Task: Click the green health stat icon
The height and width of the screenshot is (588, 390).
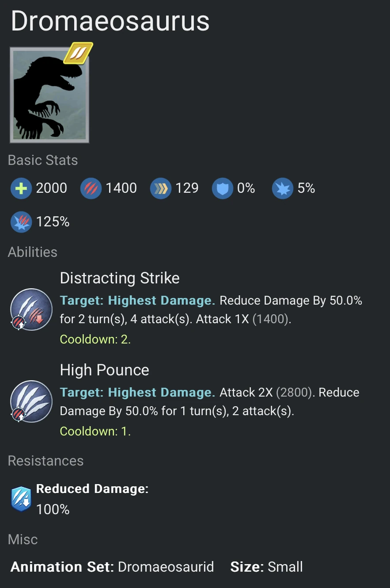Action: pyautogui.click(x=21, y=188)
